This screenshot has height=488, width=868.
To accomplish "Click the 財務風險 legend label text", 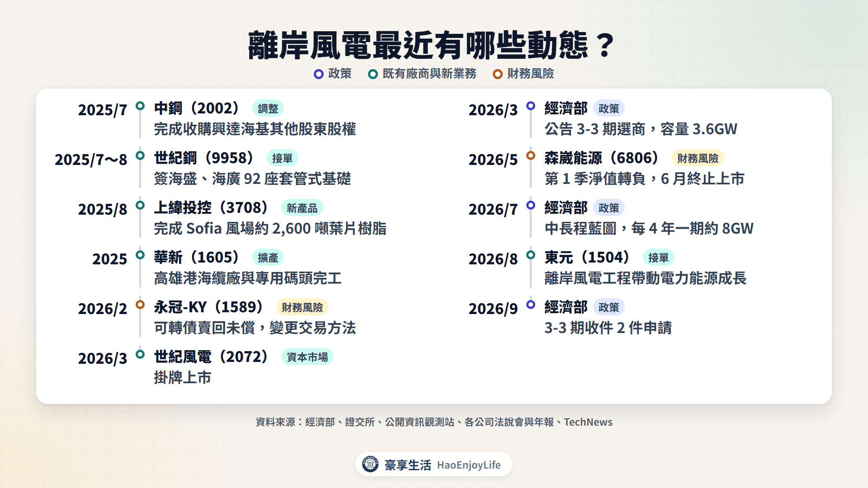I will pyautogui.click(x=531, y=74).
